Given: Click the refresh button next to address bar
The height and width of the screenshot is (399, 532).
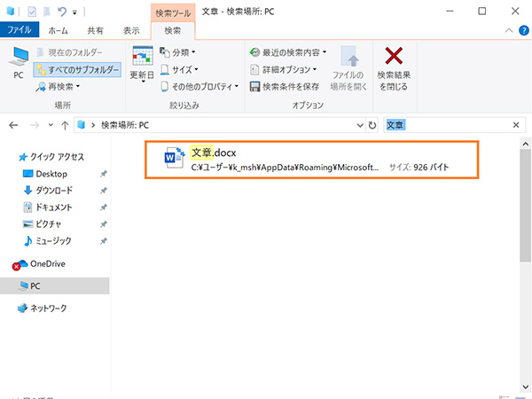Looking at the screenshot, I should 372,125.
